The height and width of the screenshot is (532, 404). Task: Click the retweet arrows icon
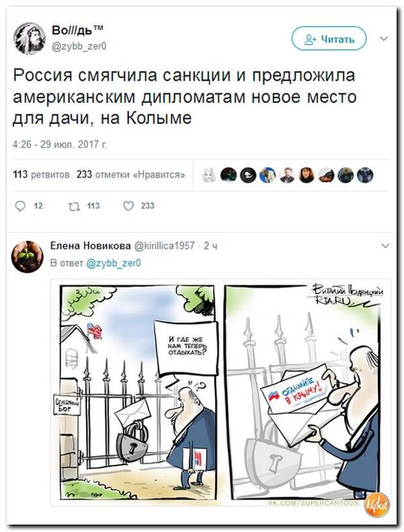[74, 206]
